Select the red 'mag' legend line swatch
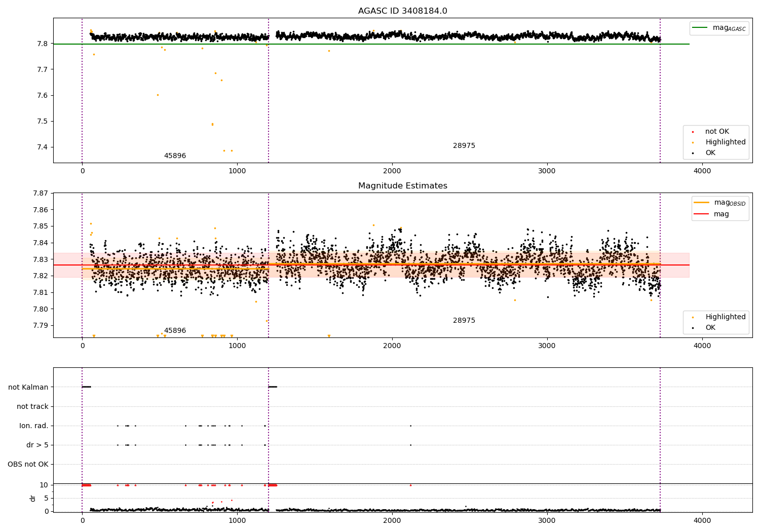The width and height of the screenshot is (760, 532). 702,214
